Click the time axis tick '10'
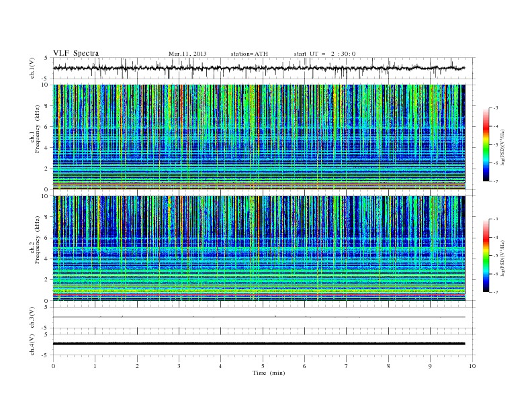The height and width of the screenshot is (411, 532). coord(472,366)
